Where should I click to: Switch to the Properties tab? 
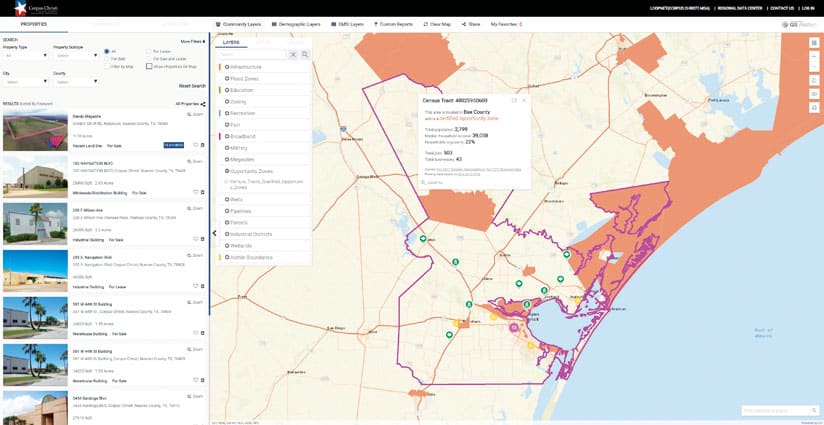34,23
